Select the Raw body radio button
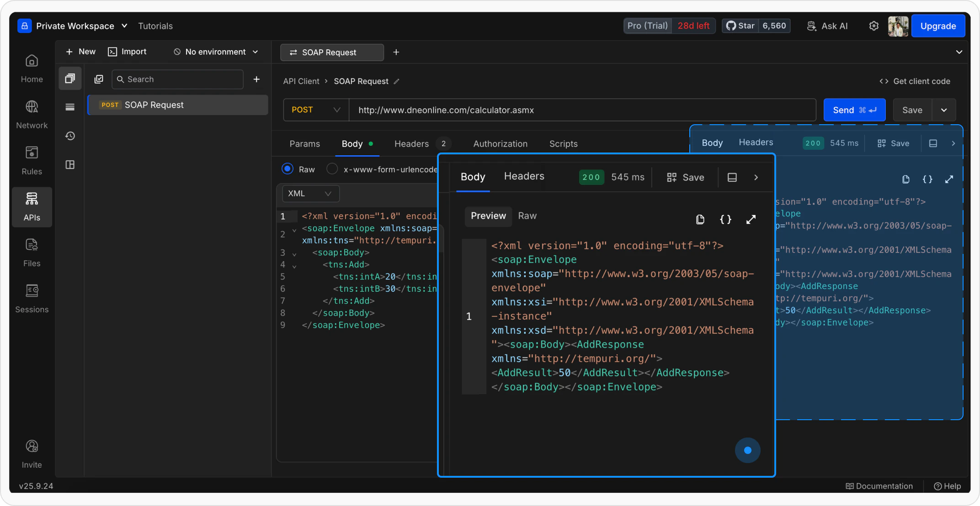Viewport: 980px width, 506px height. [x=288, y=169]
